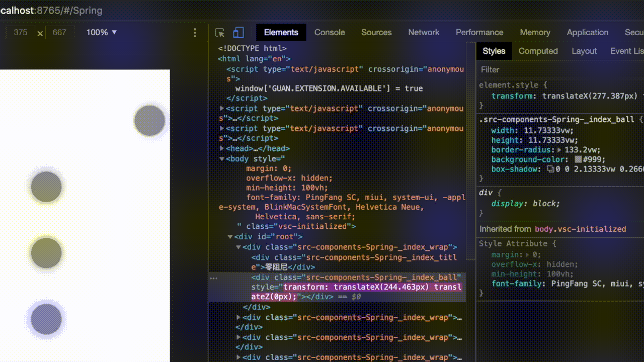
Task: Collapse the div id root node
Action: click(x=230, y=237)
